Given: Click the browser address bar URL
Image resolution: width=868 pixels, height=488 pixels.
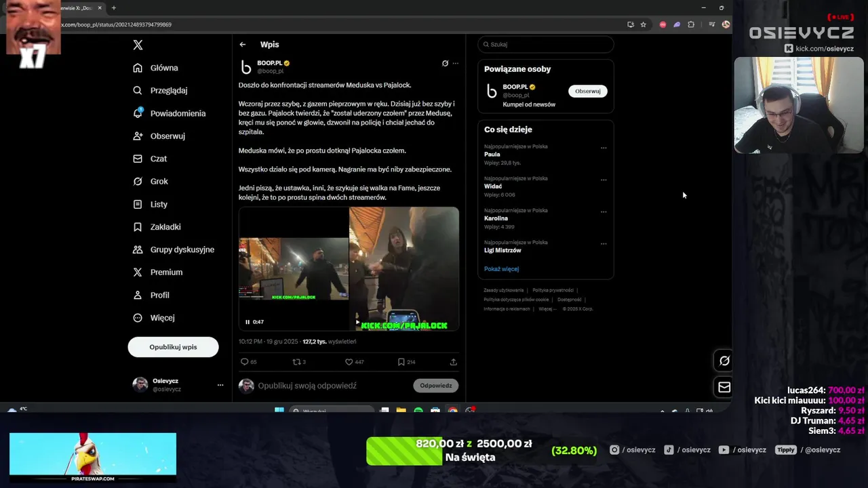Looking at the screenshot, I should [x=117, y=24].
